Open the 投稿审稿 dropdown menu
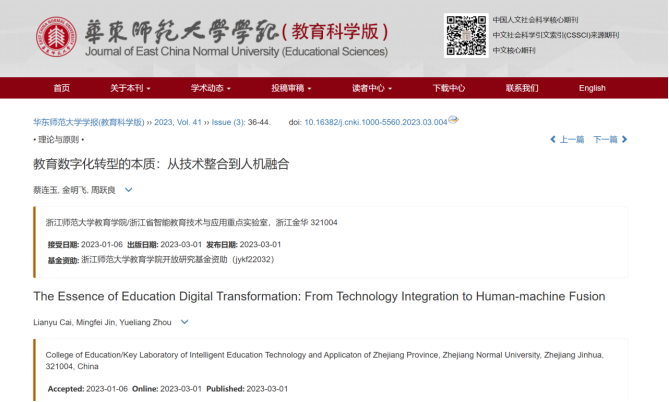669x402 pixels. pos(291,88)
